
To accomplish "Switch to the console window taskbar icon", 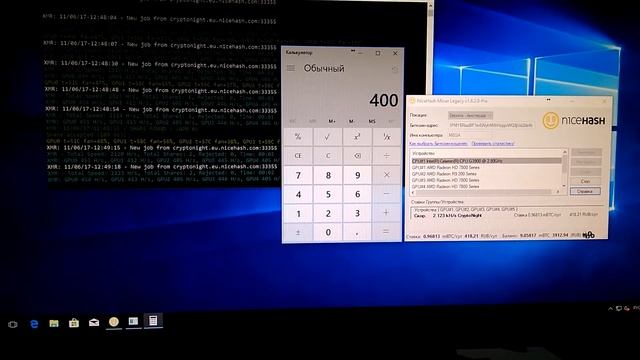I will tap(133, 322).
